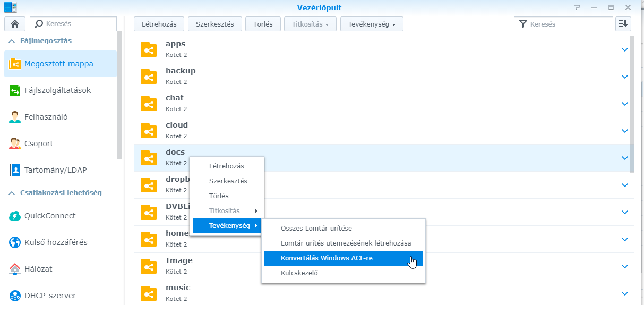Go to Control Panel home icon
This screenshot has height=312, width=644.
(15, 24)
